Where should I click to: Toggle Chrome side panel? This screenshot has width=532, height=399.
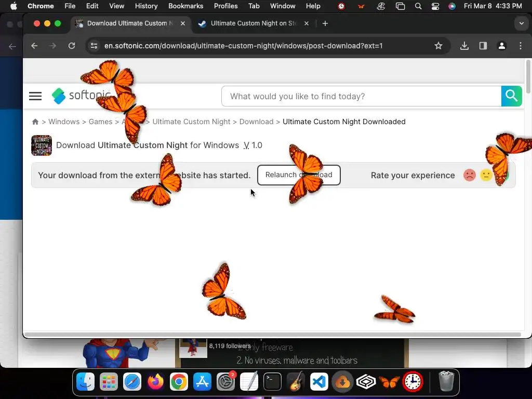(483, 46)
